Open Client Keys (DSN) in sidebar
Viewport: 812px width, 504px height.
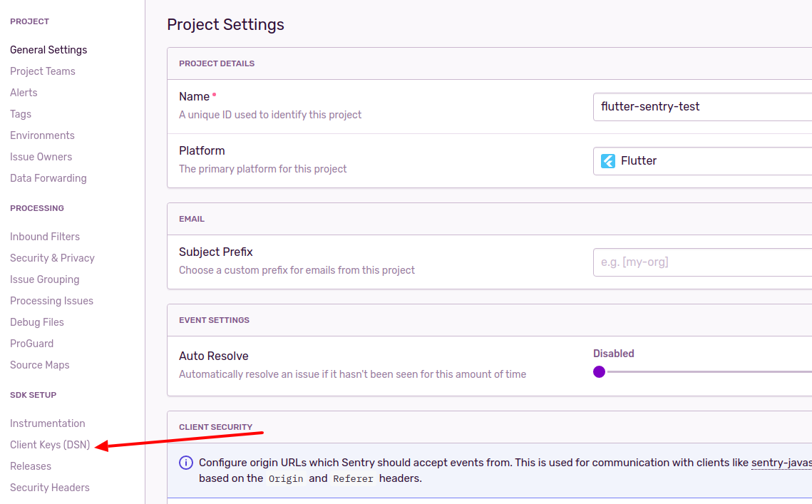tap(50, 445)
